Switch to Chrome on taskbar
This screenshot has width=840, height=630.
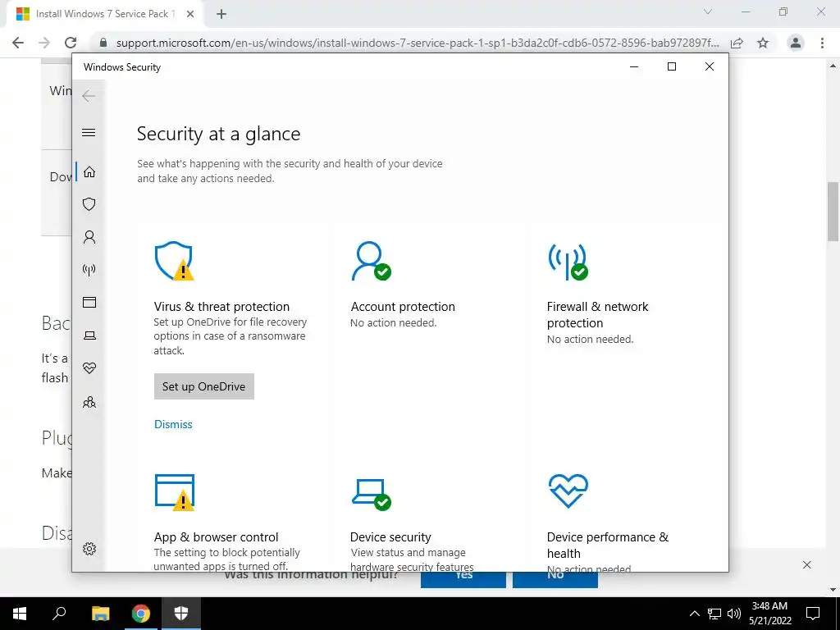point(141,614)
